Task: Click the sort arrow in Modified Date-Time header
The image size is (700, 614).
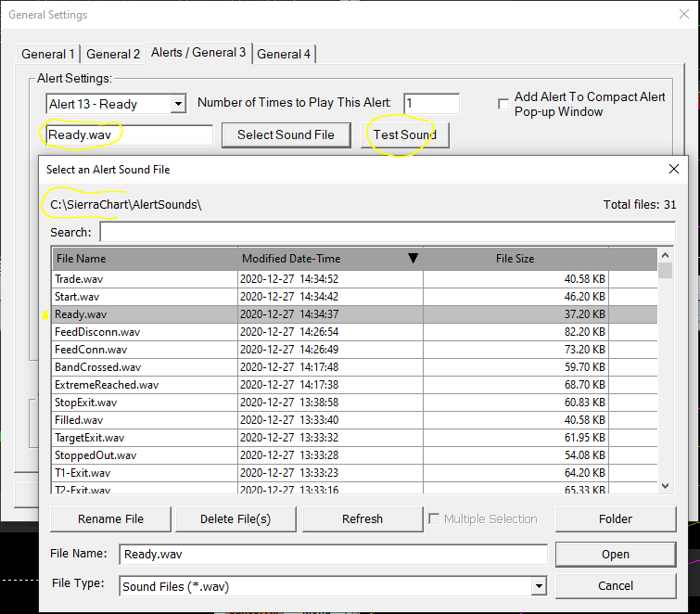Action: [414, 259]
